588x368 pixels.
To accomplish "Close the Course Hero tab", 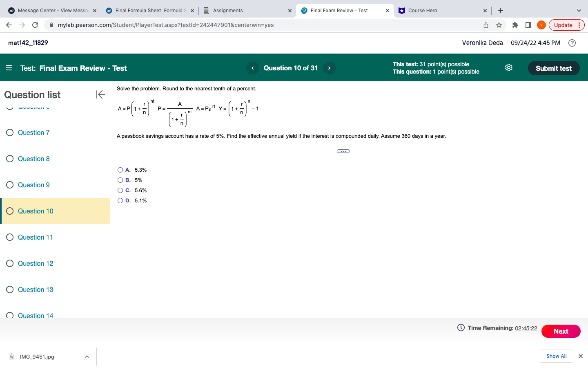I will point(485,11).
